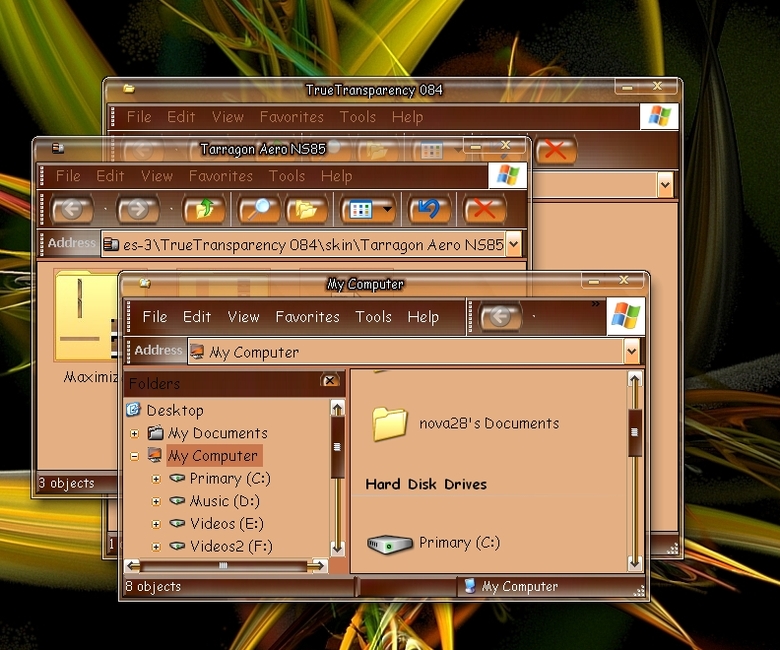The image size is (780, 650).
Task: Go up one folder in Tarragon Aero window
Action: click(x=204, y=209)
